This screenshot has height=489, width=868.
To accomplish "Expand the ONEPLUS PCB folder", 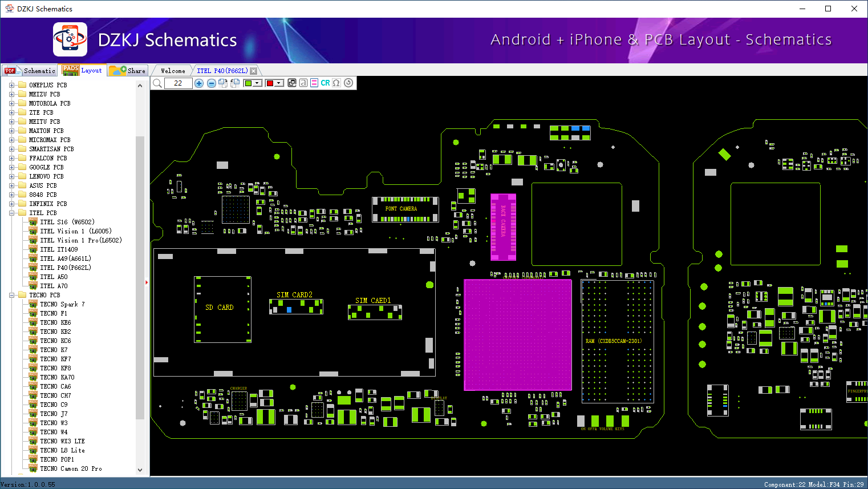I will [x=11, y=85].
